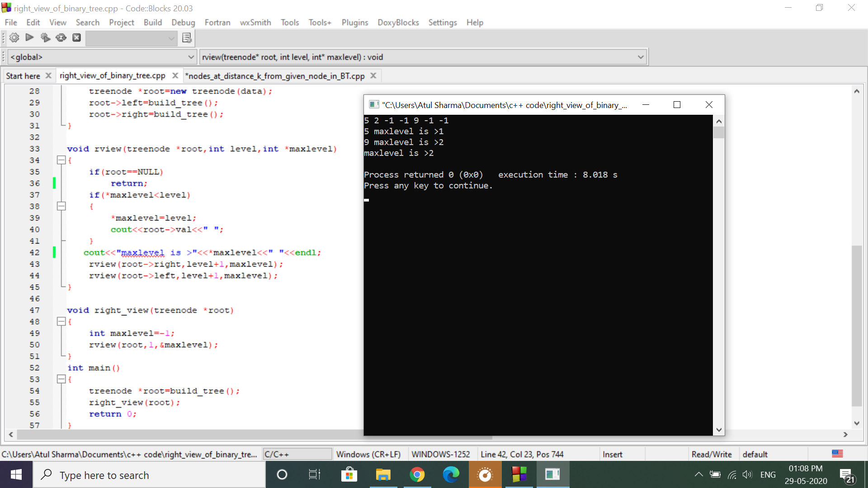
Task: Open the Windows Start menu
Action: click(x=16, y=474)
